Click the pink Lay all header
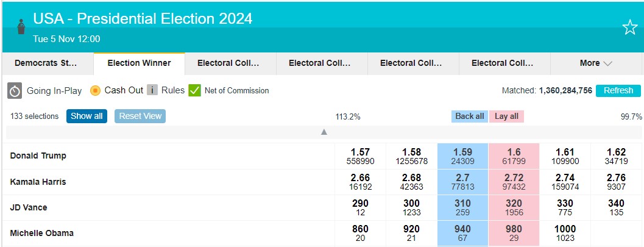 pos(506,116)
